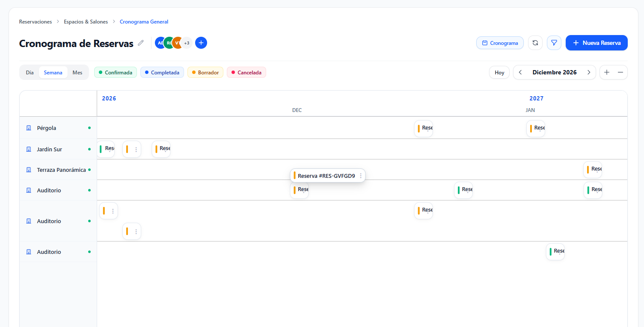644x327 pixels.
Task: Click the 2027 year header label
Action: click(x=536, y=98)
